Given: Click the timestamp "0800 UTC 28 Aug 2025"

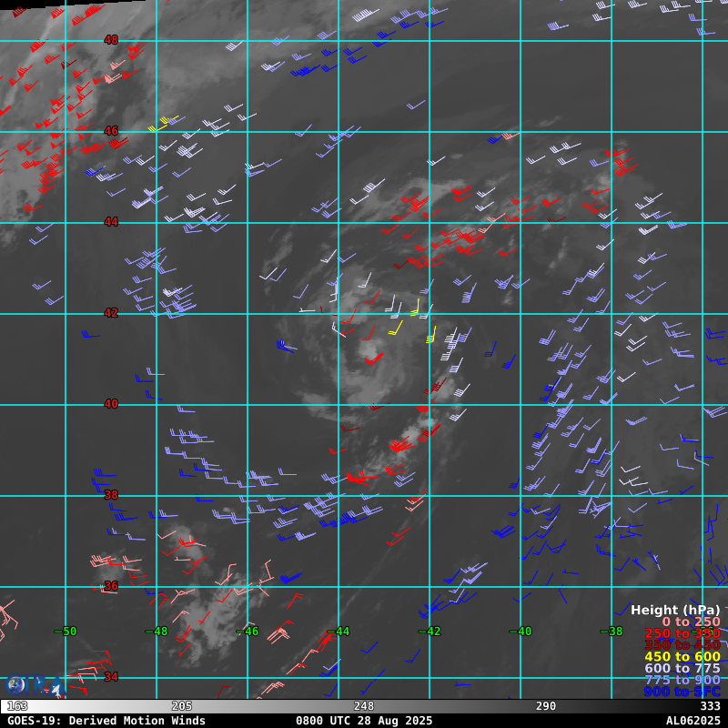Looking at the screenshot, I should click(364, 721).
